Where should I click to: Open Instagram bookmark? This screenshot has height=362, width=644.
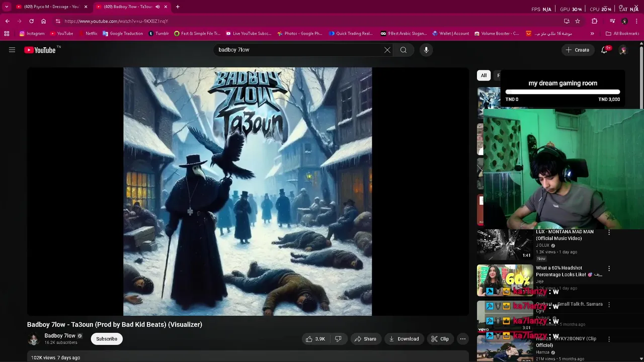[x=32, y=34]
